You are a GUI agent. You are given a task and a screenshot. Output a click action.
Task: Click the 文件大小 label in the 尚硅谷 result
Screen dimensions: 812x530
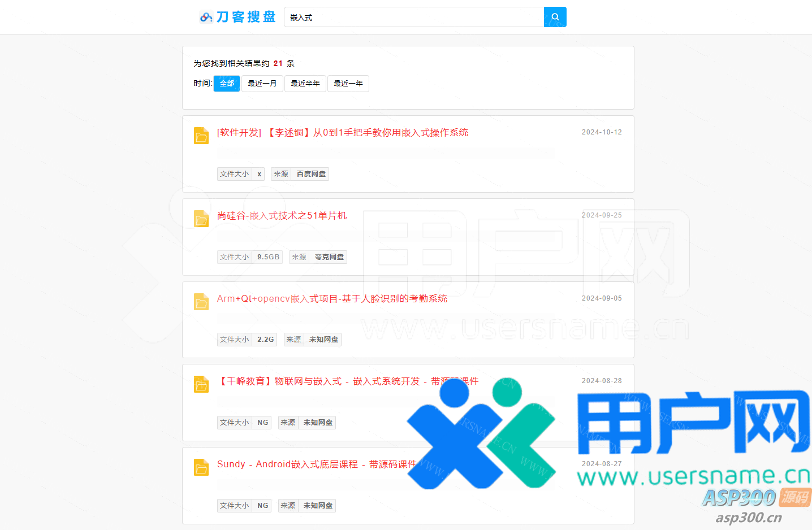(234, 257)
